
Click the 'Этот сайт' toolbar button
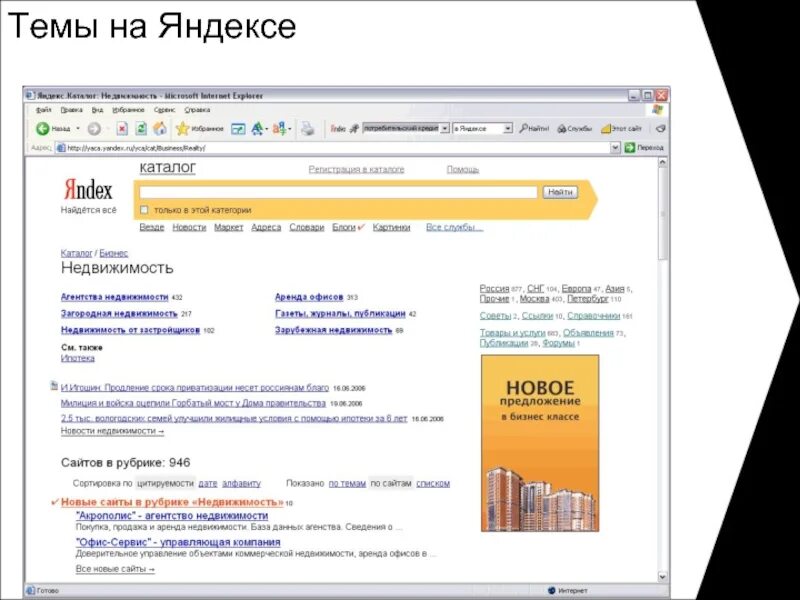[x=621, y=129]
